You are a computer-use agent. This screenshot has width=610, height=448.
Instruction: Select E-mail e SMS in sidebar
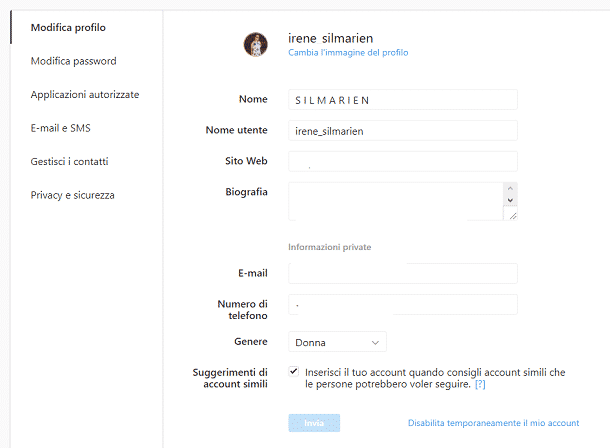61,128
